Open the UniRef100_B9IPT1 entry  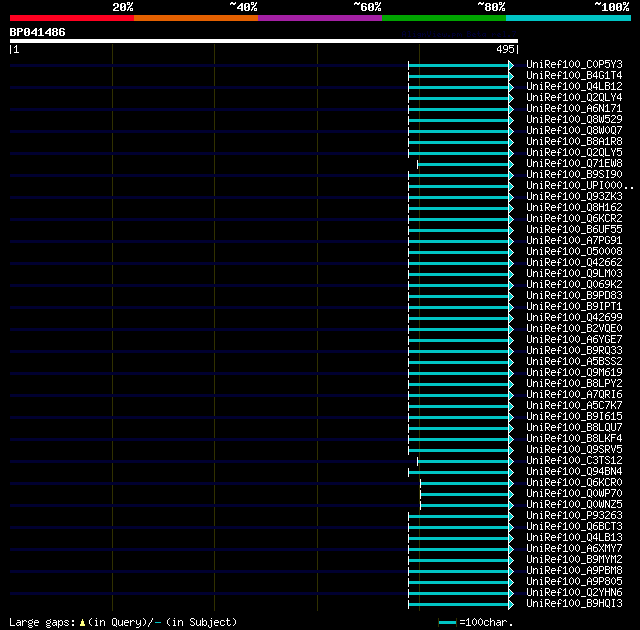[574, 307]
